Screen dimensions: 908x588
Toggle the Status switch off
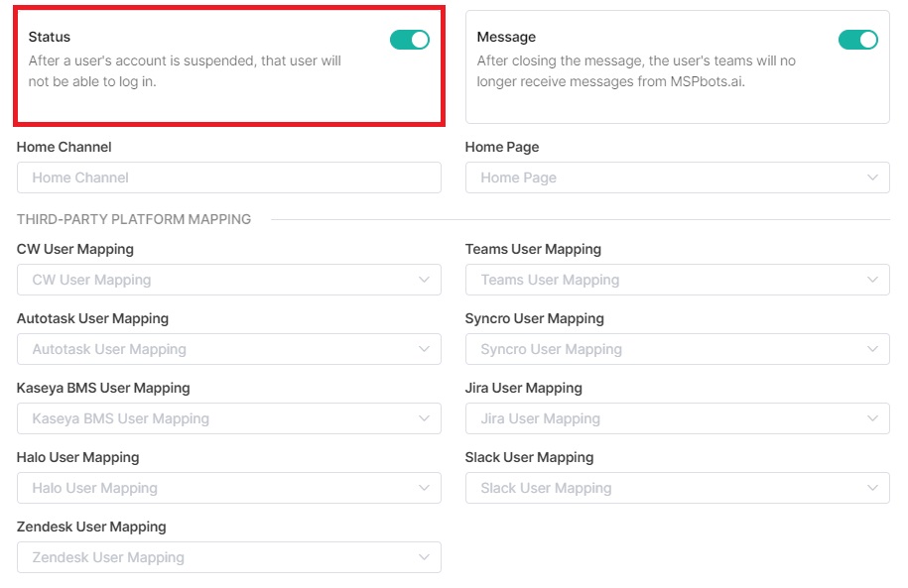[409, 40]
